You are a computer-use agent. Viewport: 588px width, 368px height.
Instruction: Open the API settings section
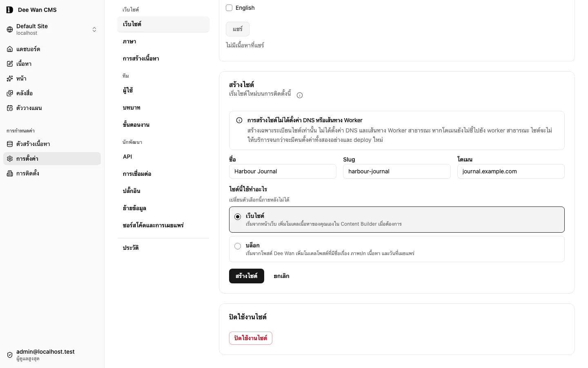(163, 157)
